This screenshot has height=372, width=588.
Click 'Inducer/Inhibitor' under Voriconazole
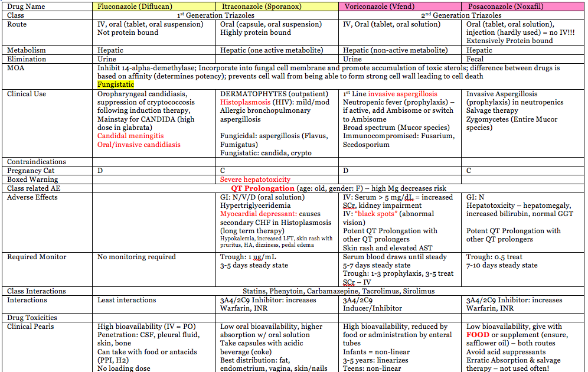373,308
